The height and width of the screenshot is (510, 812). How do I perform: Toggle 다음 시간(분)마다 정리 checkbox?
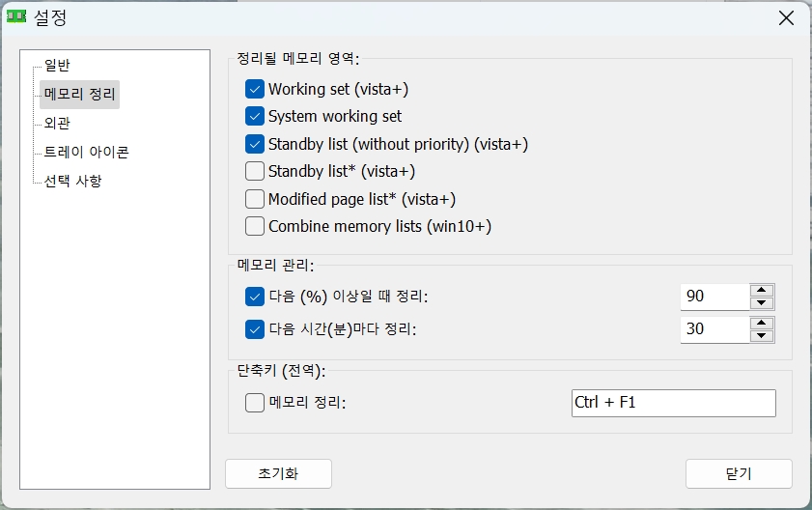(255, 329)
